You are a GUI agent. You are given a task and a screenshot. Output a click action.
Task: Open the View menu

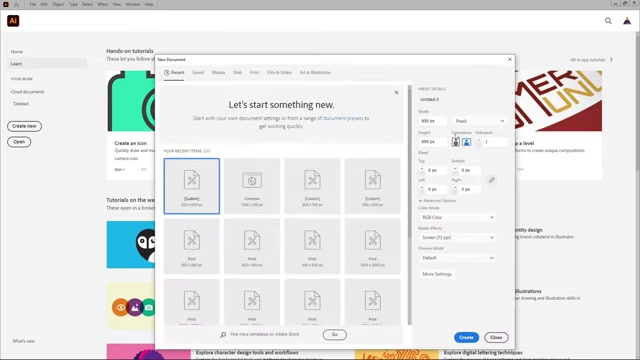click(x=116, y=4)
